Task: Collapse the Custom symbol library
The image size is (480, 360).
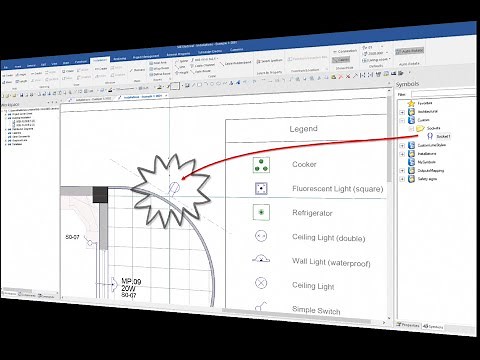Action: (402, 120)
